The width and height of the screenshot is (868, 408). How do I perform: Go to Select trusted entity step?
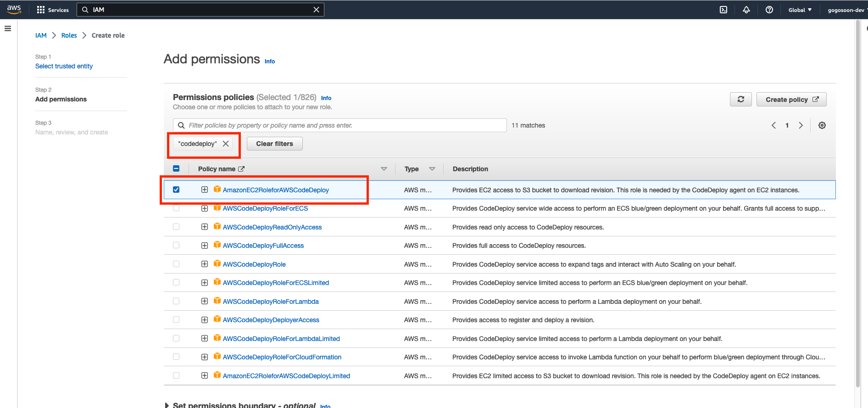[64, 66]
